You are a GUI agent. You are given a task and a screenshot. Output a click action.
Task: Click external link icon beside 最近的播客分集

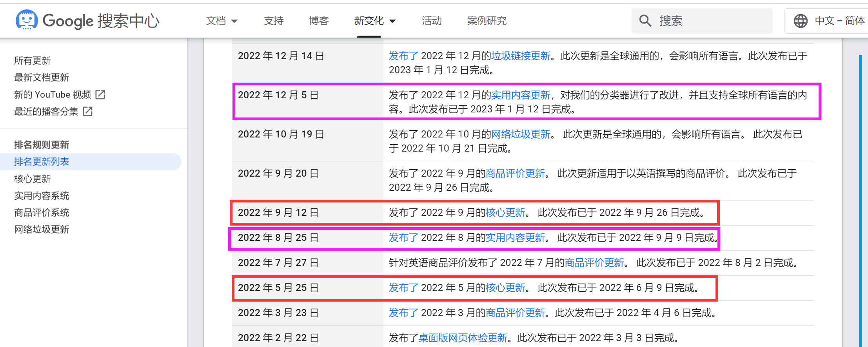pyautogui.click(x=88, y=112)
